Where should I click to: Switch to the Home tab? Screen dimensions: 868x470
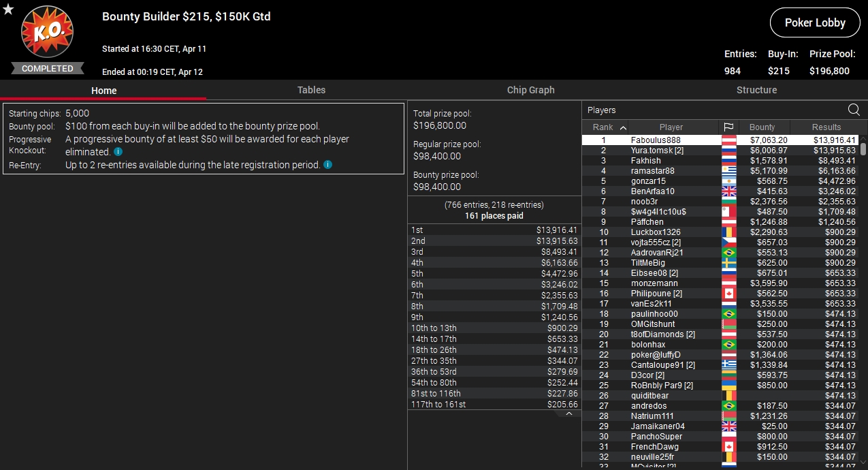(103, 90)
